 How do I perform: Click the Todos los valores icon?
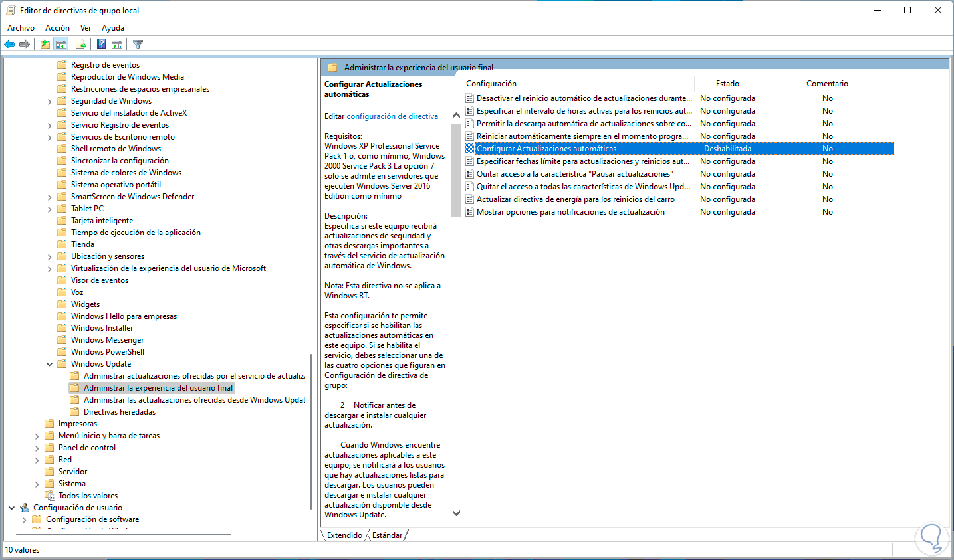[49, 496]
